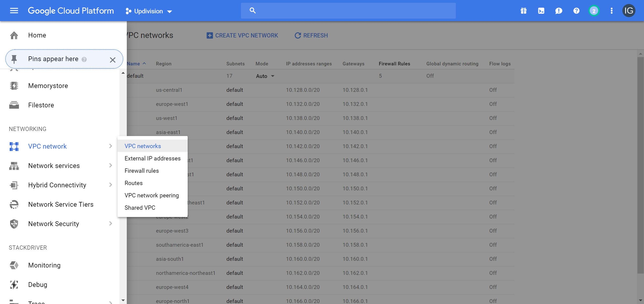
Task: Click the Memorystore icon
Action: [14, 86]
